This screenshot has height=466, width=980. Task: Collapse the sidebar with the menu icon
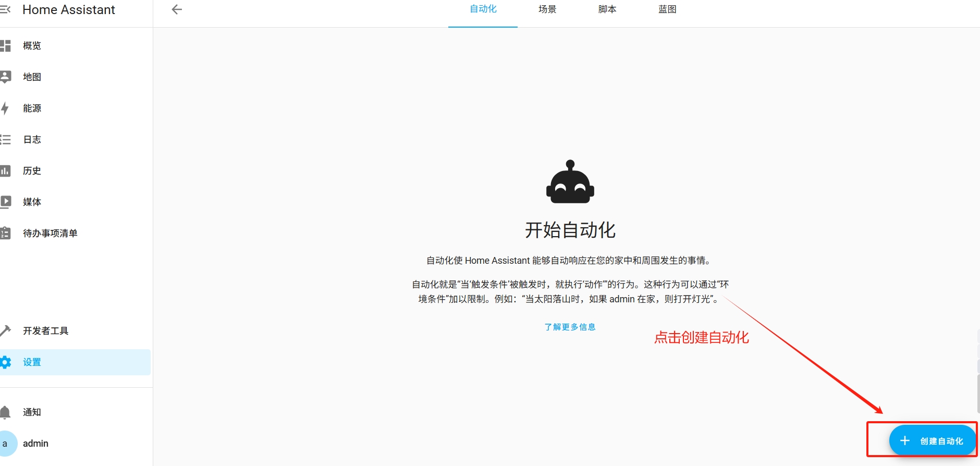[5, 9]
